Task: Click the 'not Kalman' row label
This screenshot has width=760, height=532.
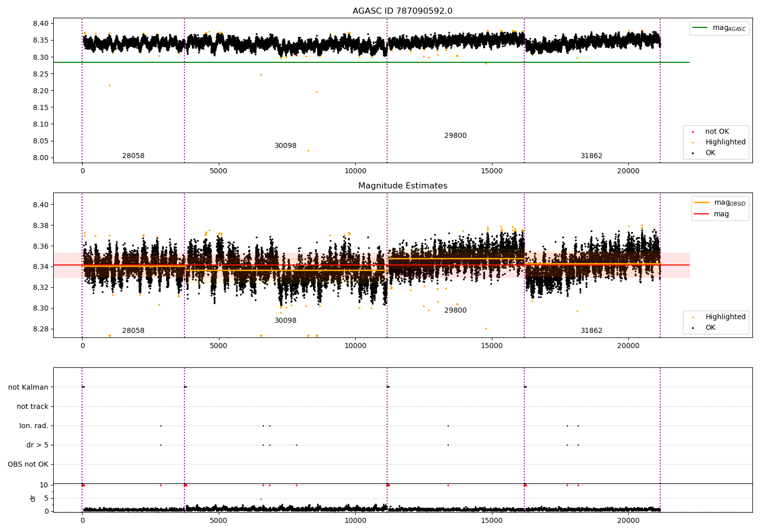Action: 28,387
